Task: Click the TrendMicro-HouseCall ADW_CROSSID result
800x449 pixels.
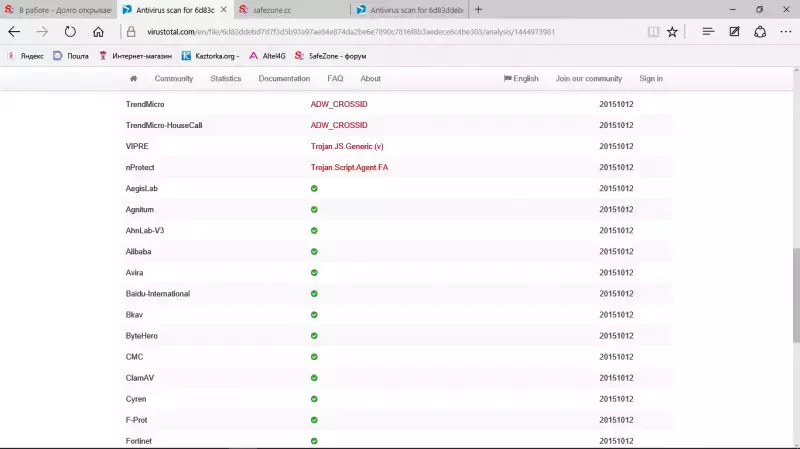Action: click(339, 125)
